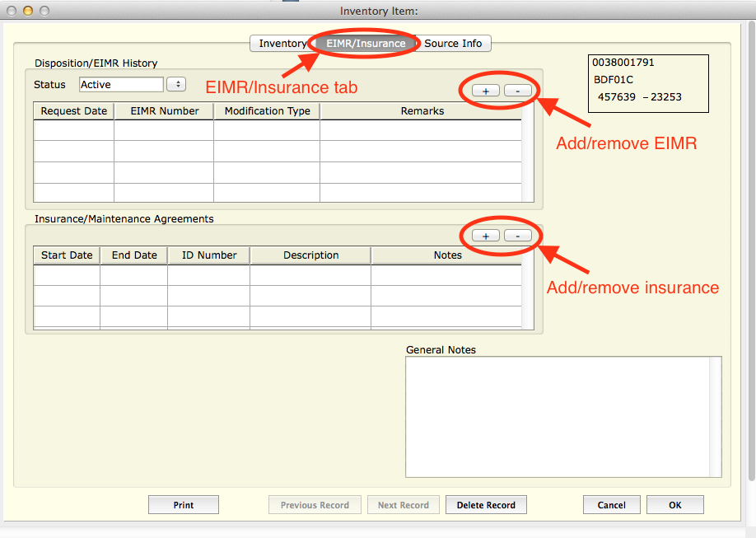Click the window's red close button

point(12,11)
